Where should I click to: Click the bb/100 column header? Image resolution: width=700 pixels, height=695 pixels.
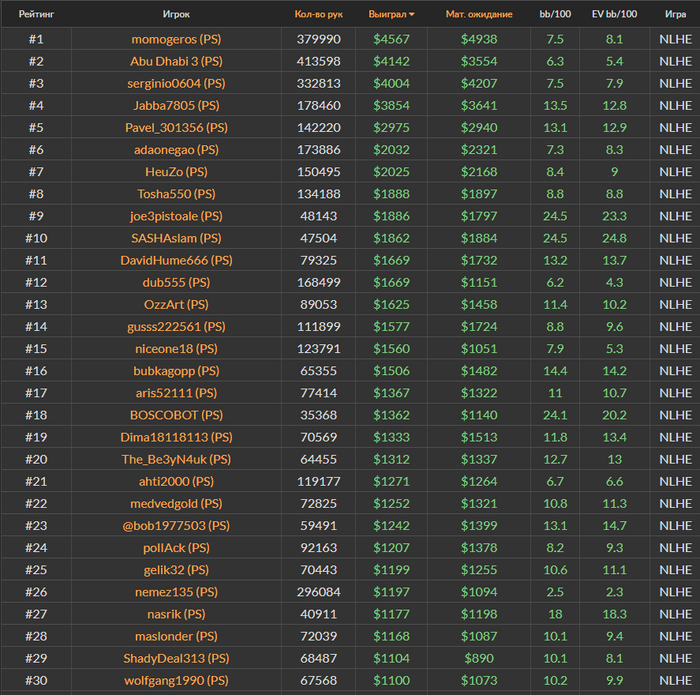tap(555, 15)
